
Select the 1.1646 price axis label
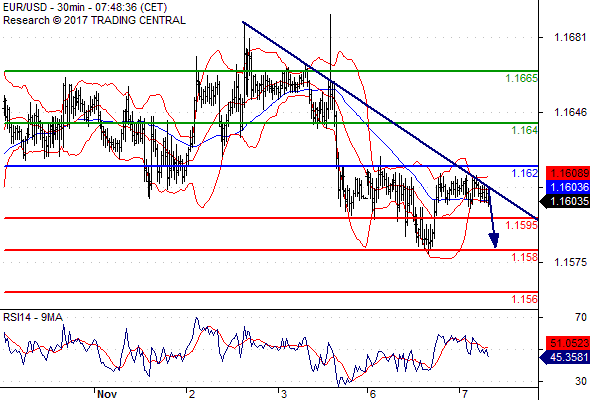[570, 112]
